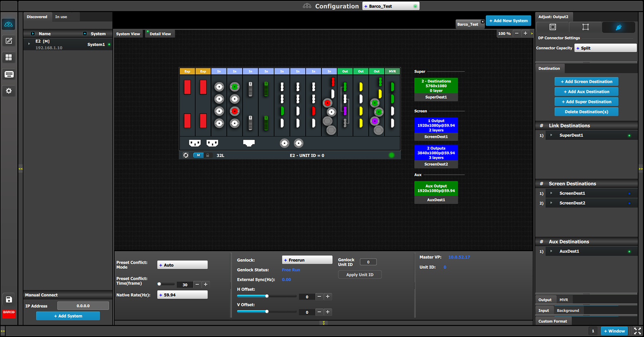Open the Controller keyboard sidebar icon

[x=9, y=74]
